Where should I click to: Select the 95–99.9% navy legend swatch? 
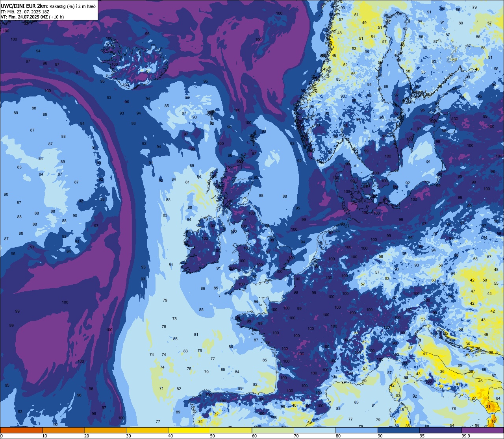(x=441, y=430)
